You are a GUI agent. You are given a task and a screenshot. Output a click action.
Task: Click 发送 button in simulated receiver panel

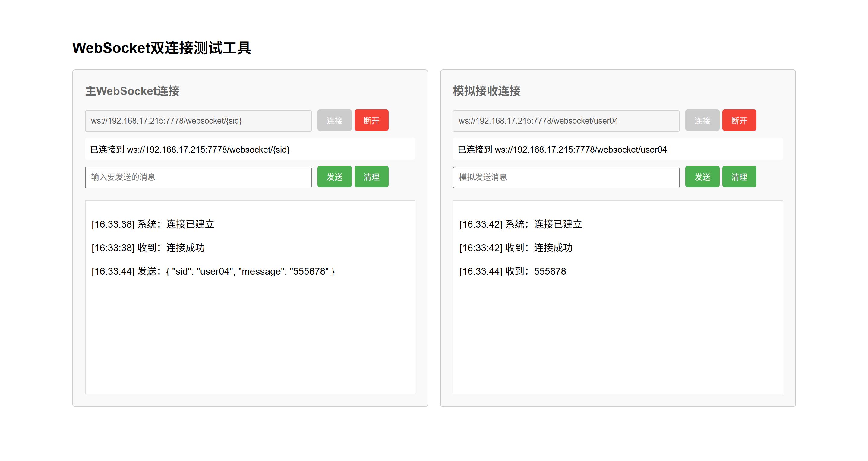pos(702,177)
